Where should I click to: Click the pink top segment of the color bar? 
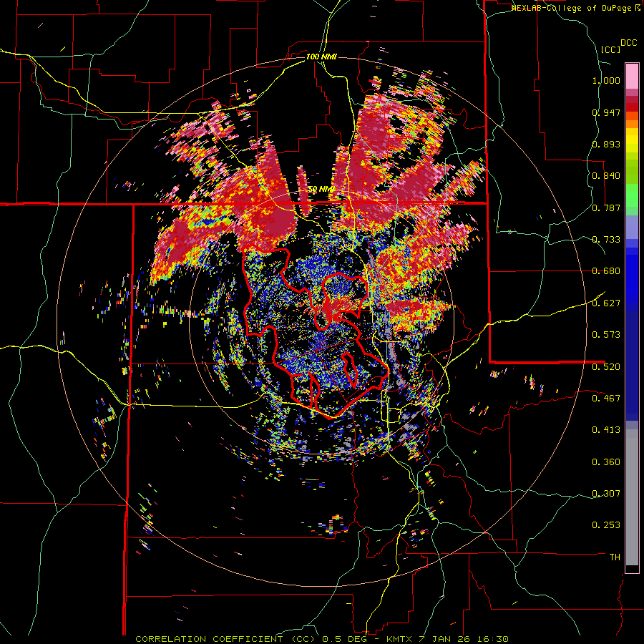tap(632, 76)
